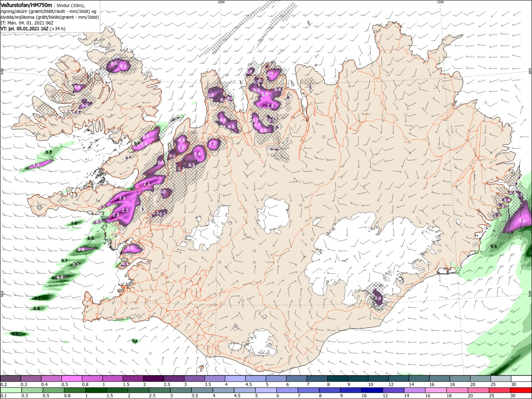Click the 10 label in the rain legend row
Screen dimensions: 532x399
(364, 396)
